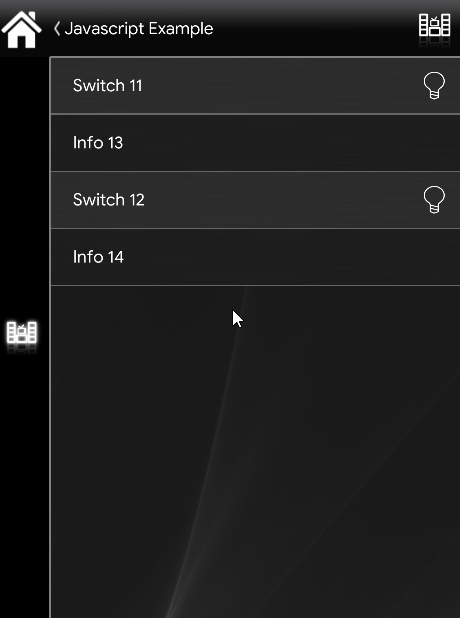Click the Javascript Example page title
Image resolution: width=460 pixels, height=618 pixels.
[x=139, y=29]
